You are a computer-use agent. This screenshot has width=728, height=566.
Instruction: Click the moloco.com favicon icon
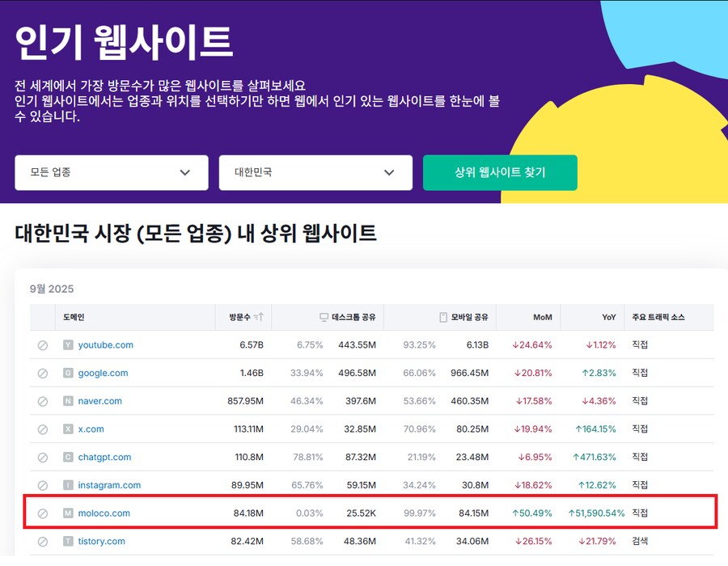point(68,513)
